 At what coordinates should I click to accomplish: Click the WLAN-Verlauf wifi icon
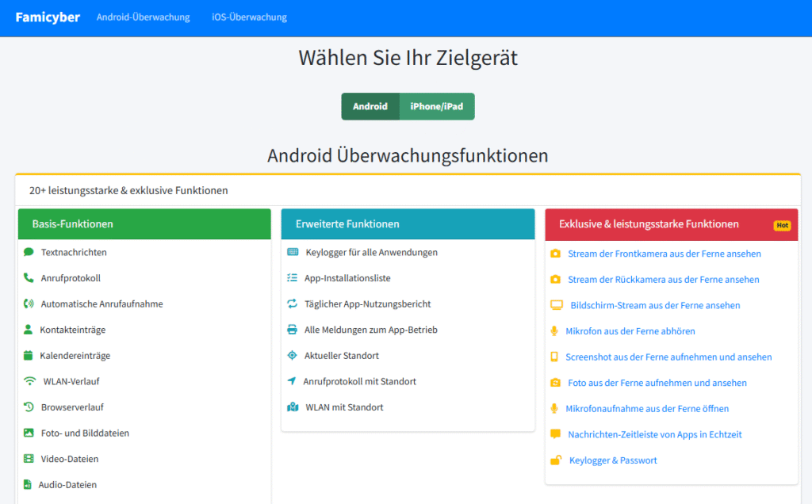pos(30,381)
